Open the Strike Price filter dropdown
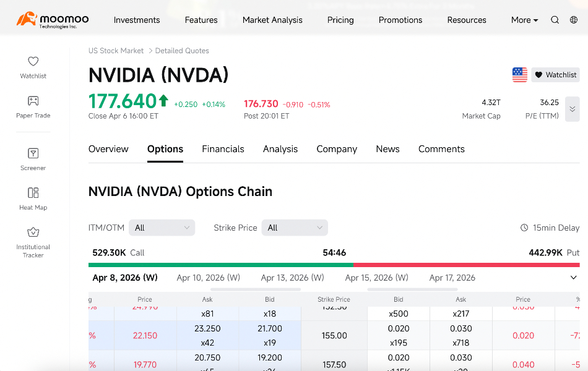 (295, 228)
